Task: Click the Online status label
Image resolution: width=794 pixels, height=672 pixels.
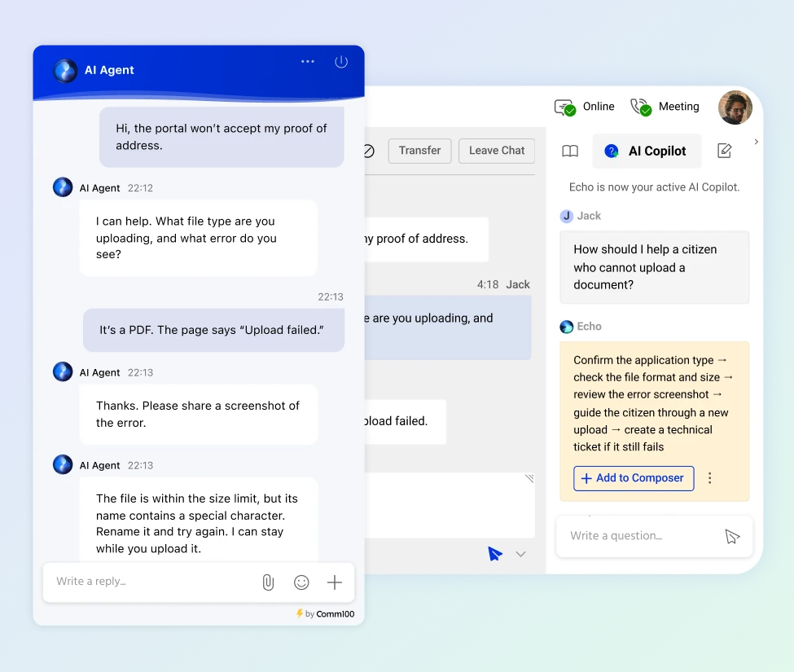Action: (599, 107)
